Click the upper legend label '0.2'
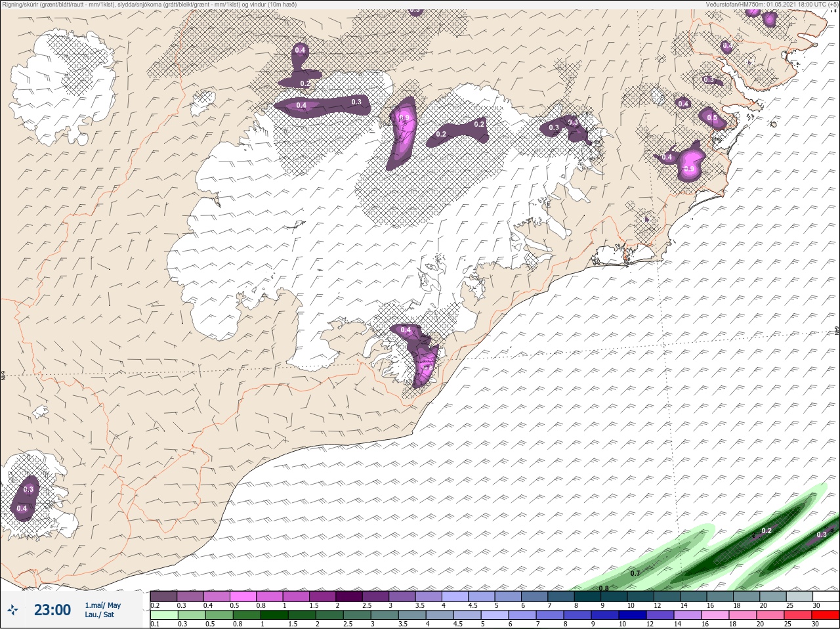The width and height of the screenshot is (840, 629). (155, 605)
